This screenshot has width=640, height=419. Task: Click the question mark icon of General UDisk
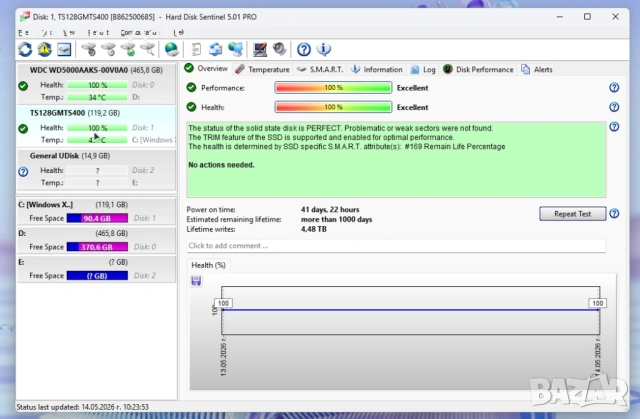pos(23,172)
